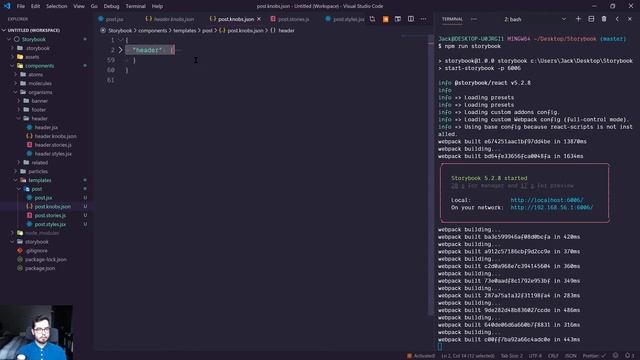Open the File menu
The width and height of the screenshot is (640, 360).
[x=20, y=6]
